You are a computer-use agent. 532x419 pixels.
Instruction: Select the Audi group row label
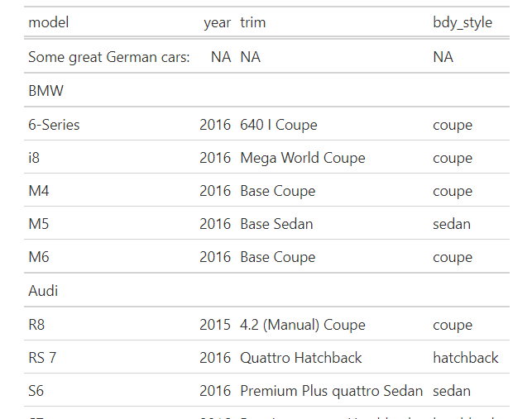click(43, 291)
